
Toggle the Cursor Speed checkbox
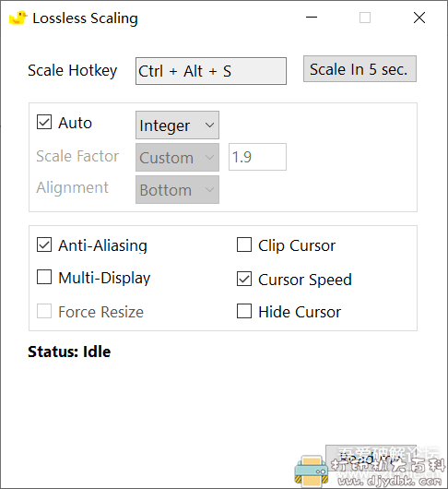[244, 279]
